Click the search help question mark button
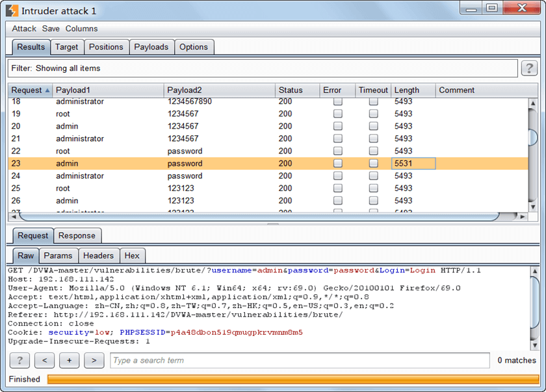 (x=19, y=360)
